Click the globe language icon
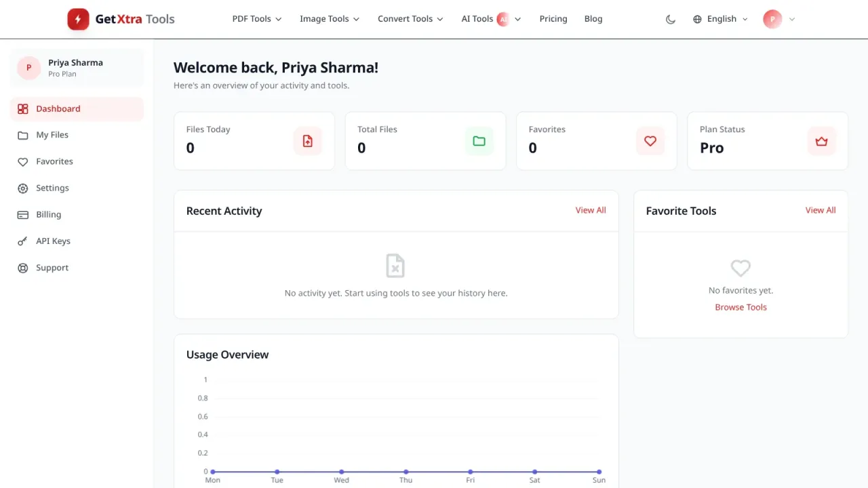The width and height of the screenshot is (868, 488). click(697, 19)
